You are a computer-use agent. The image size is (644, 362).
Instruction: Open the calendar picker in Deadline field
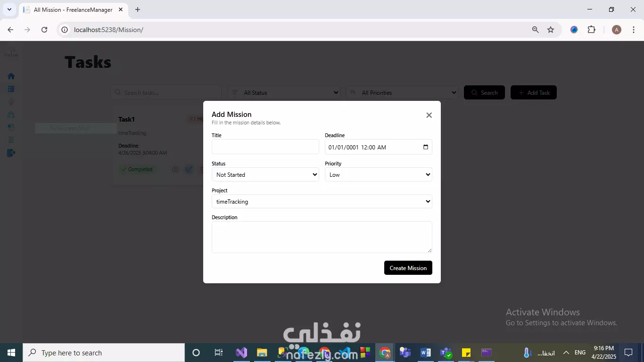click(426, 147)
